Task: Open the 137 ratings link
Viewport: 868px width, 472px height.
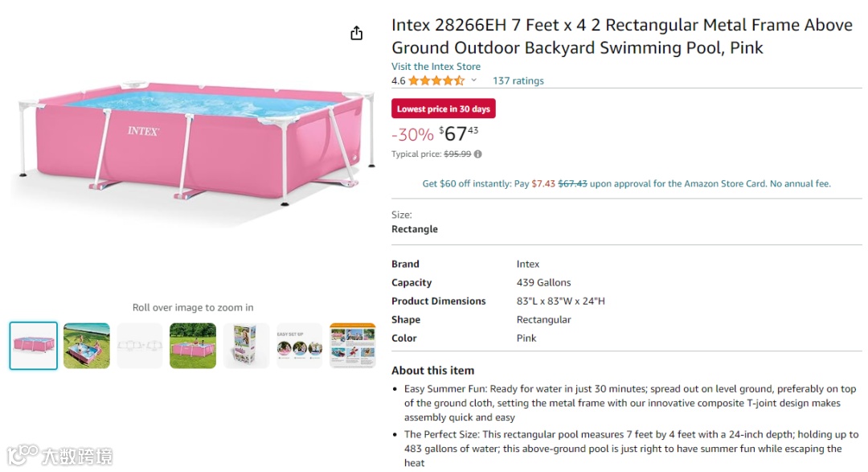Action: [x=518, y=80]
